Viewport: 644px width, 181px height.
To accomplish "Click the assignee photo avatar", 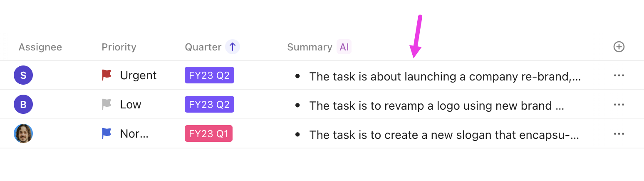I will 23,133.
